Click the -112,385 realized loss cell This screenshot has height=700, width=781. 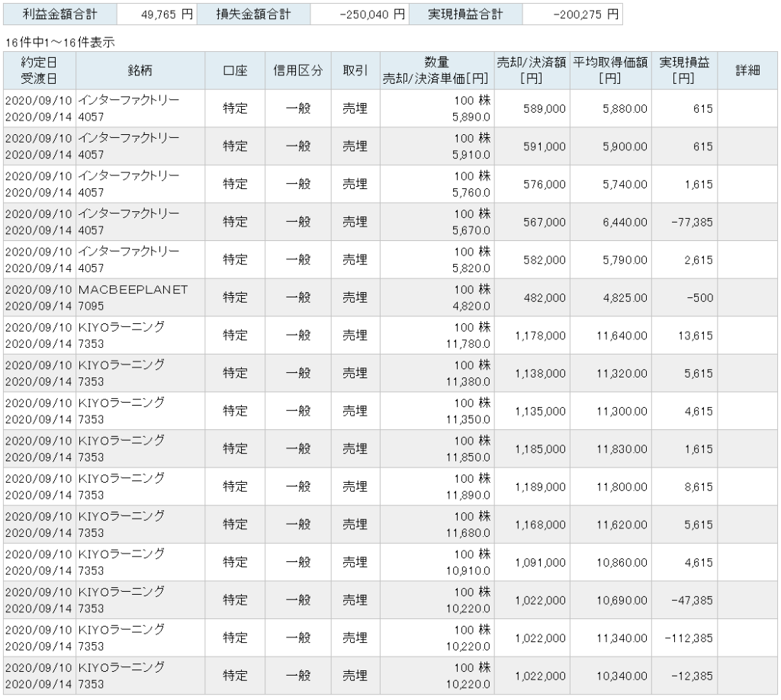coord(688,637)
